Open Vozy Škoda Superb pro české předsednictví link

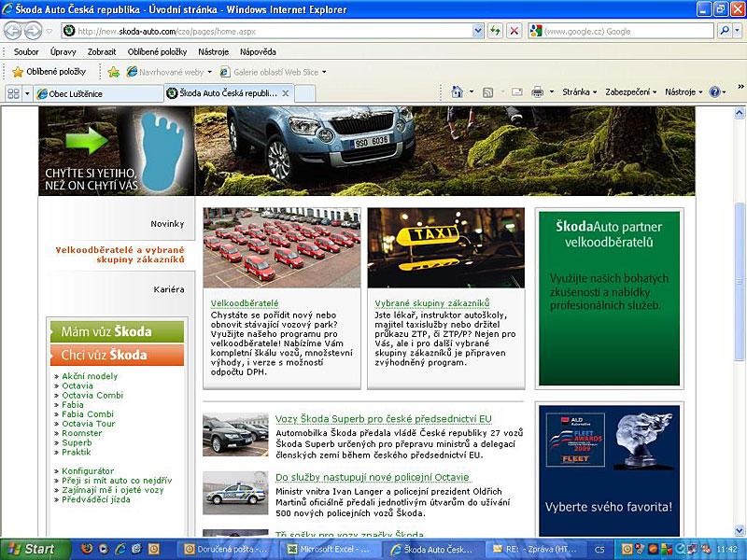click(384, 418)
